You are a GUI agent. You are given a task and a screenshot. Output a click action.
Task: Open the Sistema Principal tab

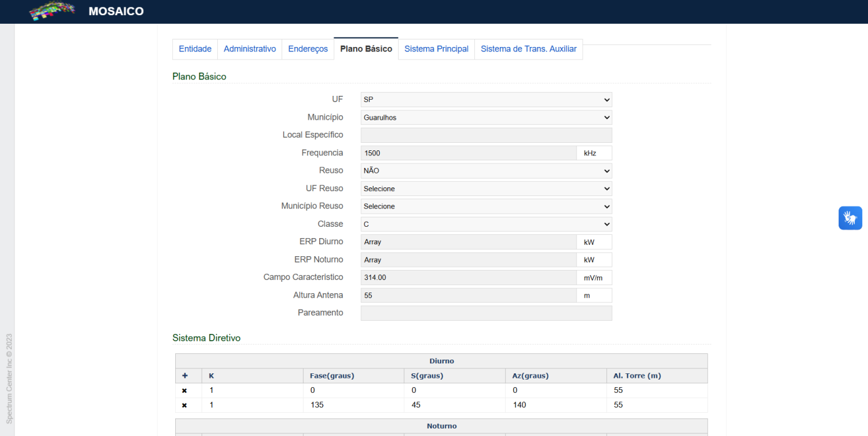coord(436,49)
